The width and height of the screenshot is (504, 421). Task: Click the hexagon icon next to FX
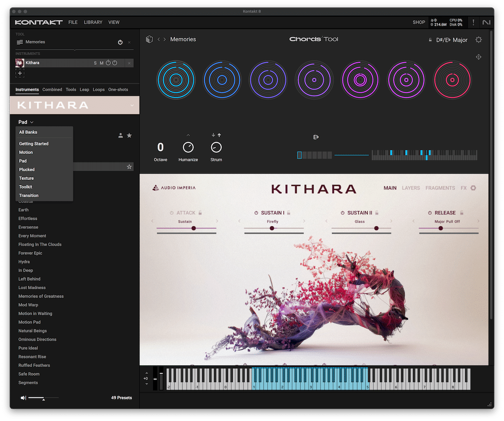pos(473,188)
